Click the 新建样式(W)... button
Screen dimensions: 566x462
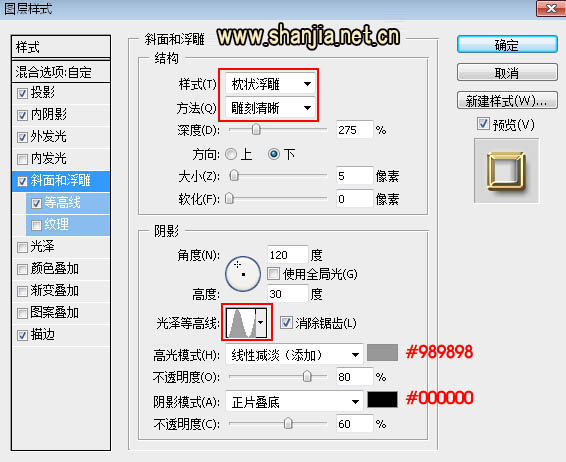click(x=507, y=101)
